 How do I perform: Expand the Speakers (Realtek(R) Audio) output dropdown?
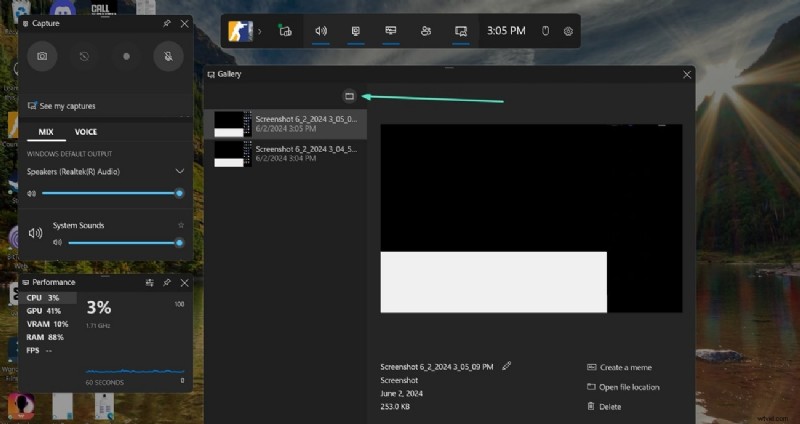pyautogui.click(x=179, y=172)
